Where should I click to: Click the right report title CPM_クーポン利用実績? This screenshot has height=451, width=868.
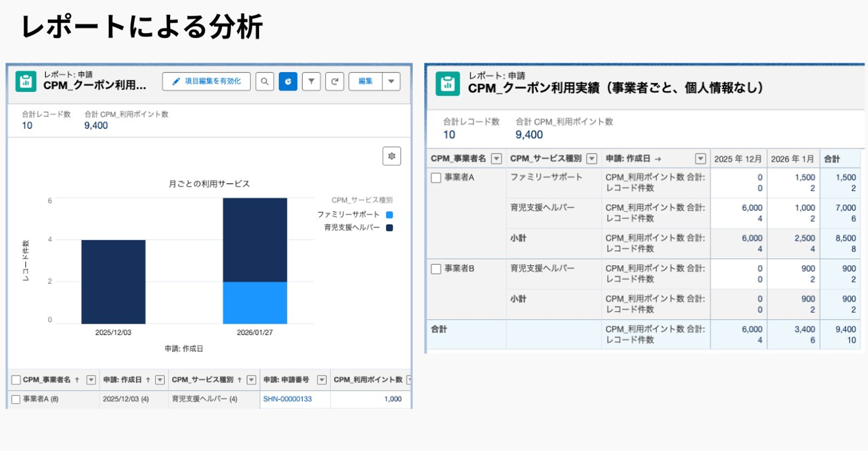coord(615,88)
